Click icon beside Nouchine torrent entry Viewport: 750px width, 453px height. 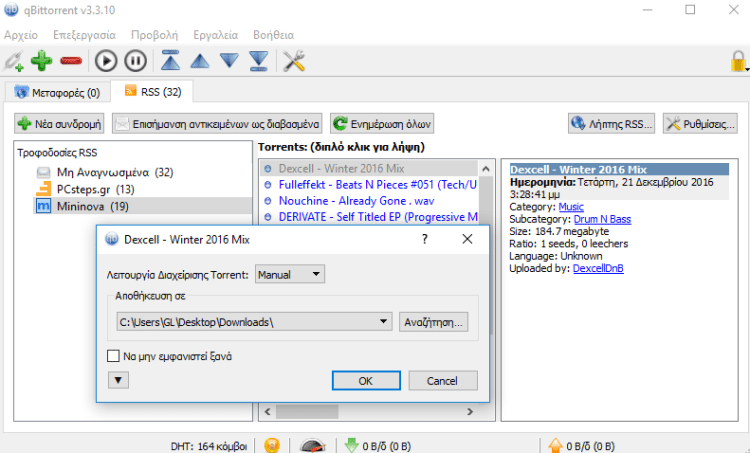click(x=268, y=201)
